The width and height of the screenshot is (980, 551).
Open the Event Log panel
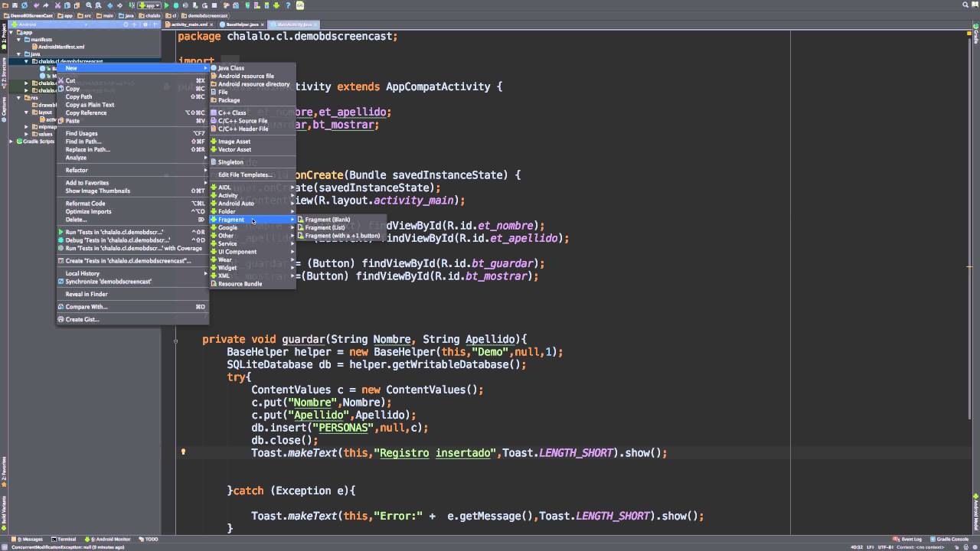909,539
